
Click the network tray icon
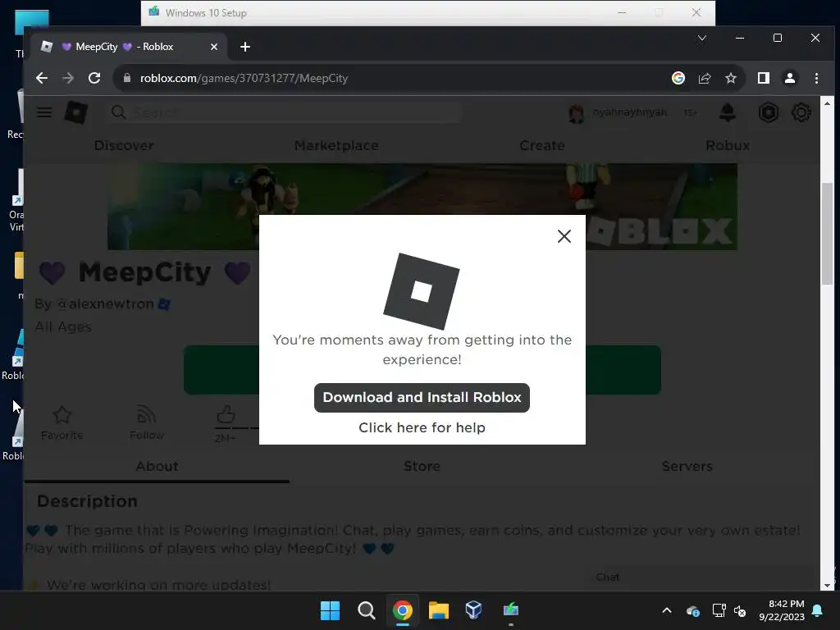(719, 610)
